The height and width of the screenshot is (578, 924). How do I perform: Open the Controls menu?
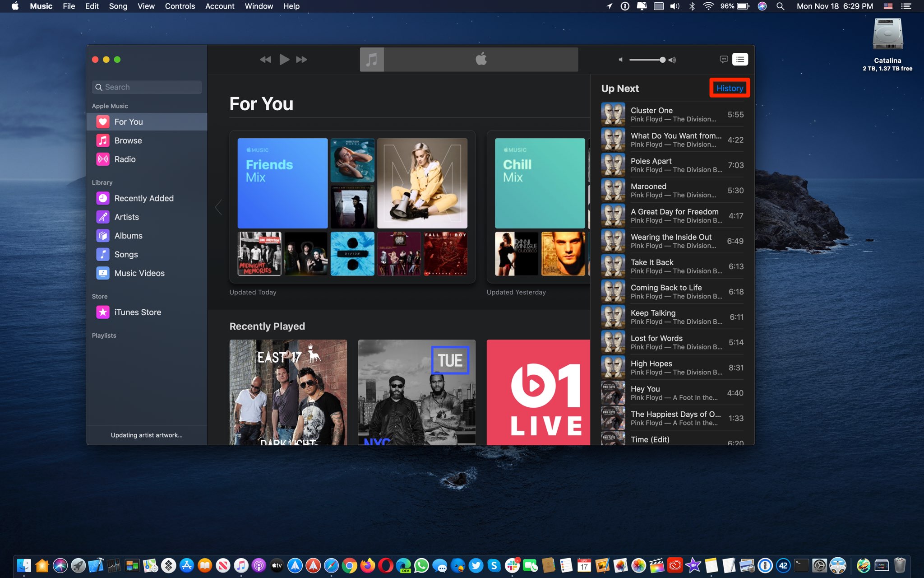point(180,6)
